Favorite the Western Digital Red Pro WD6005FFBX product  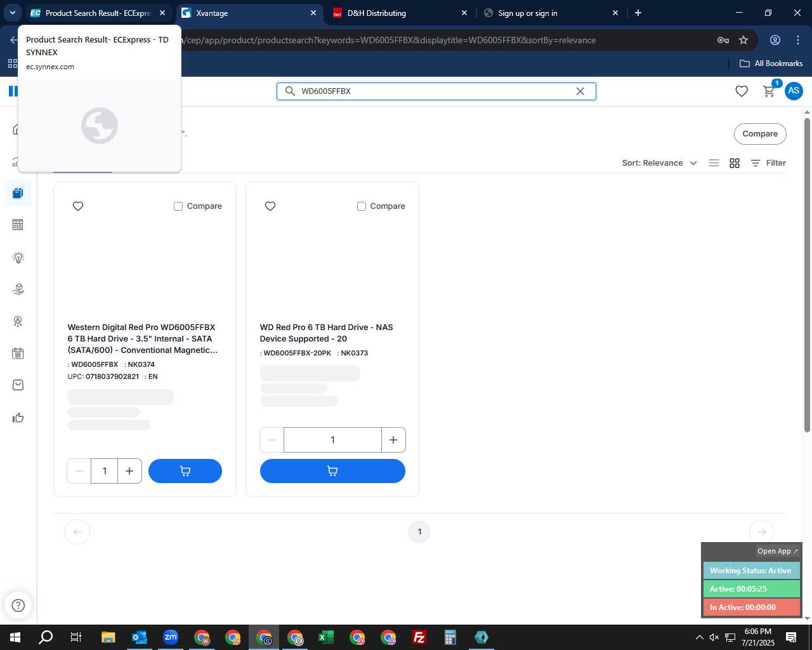click(78, 206)
